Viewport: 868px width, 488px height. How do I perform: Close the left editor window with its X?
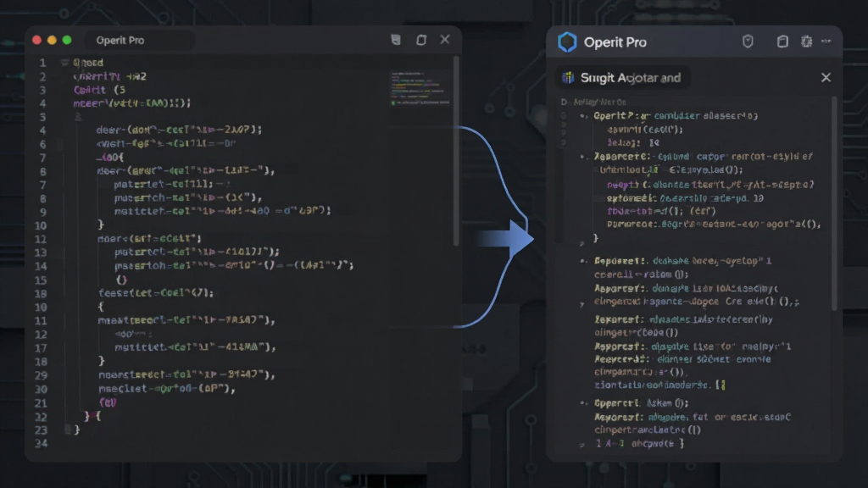point(445,40)
